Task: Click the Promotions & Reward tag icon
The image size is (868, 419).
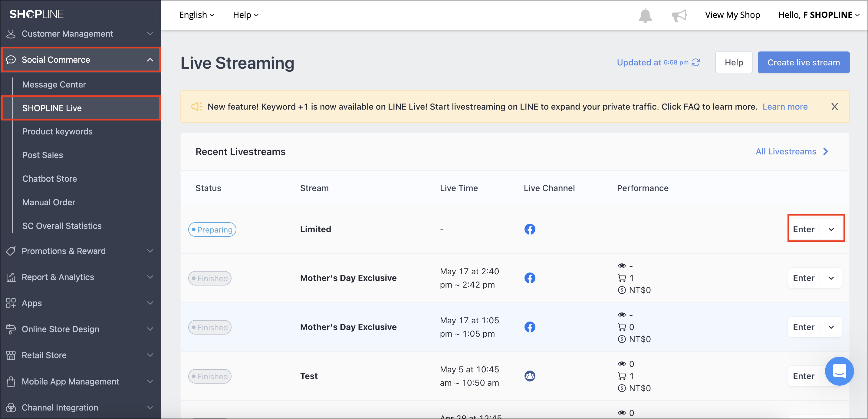Action: [11, 251]
